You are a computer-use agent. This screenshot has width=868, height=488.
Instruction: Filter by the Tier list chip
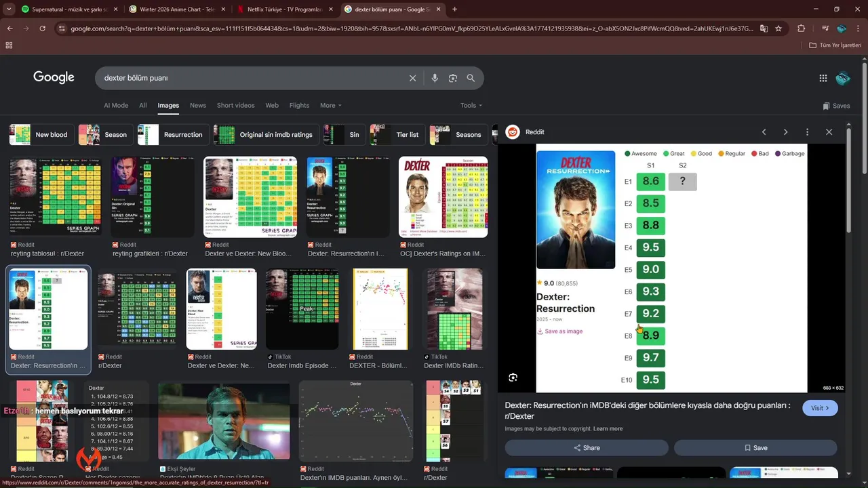(397, 135)
